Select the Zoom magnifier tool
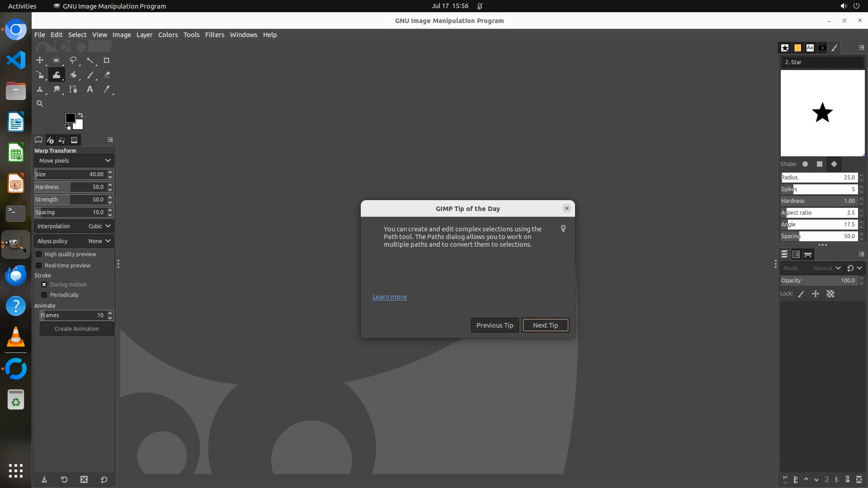This screenshot has height=488, width=868. (x=40, y=103)
